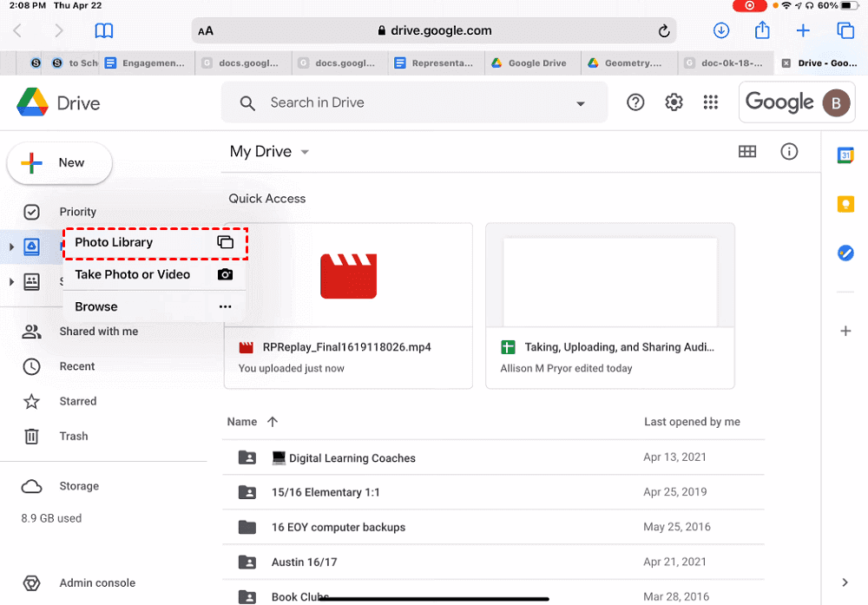Viewport: 868px width, 605px height.
Task: Click Safari downloads icon
Action: tap(720, 30)
